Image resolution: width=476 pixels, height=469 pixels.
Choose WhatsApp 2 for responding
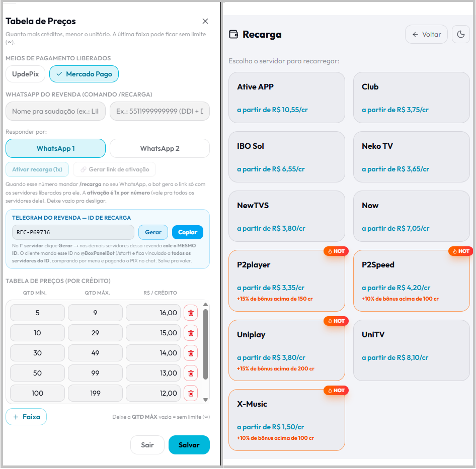coord(160,148)
